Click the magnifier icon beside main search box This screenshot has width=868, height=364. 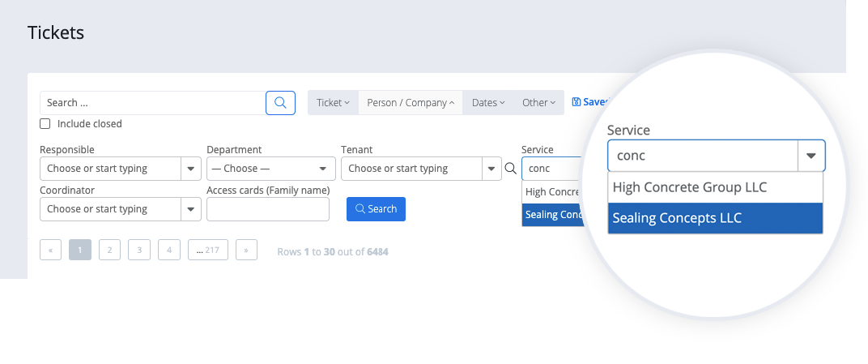[x=280, y=102]
